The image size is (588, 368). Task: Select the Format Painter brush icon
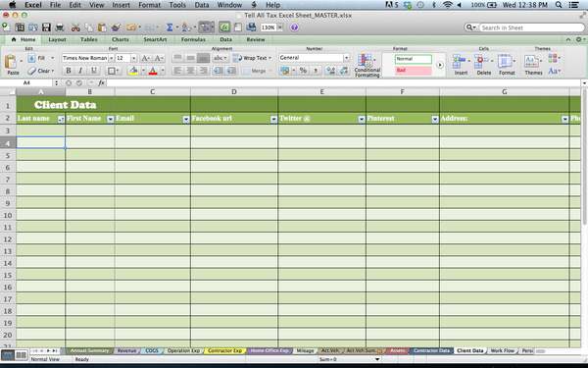click(116, 27)
